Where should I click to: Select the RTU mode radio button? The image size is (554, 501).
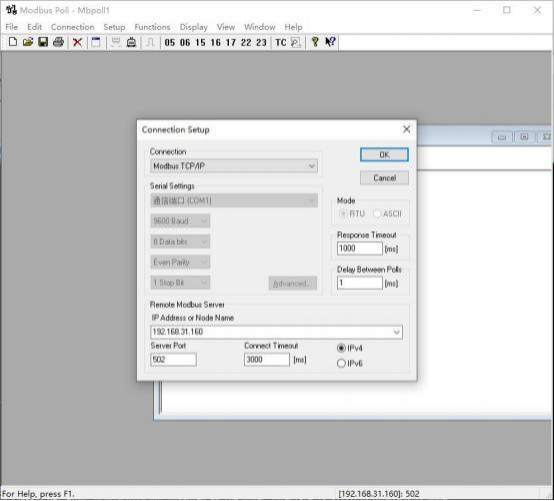click(342, 214)
